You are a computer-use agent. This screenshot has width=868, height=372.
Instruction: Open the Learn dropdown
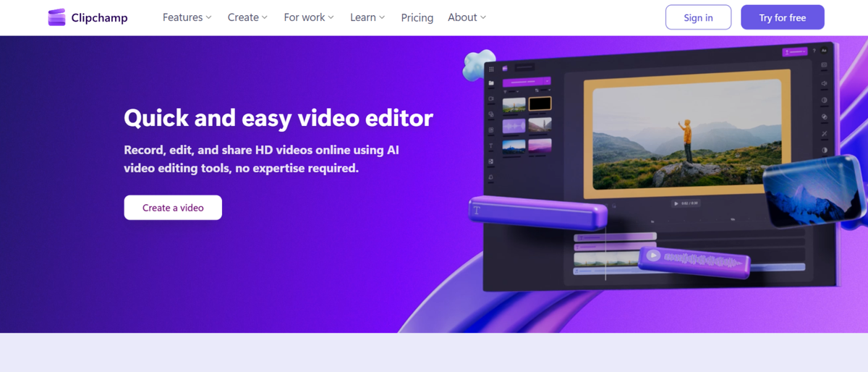coord(367,17)
